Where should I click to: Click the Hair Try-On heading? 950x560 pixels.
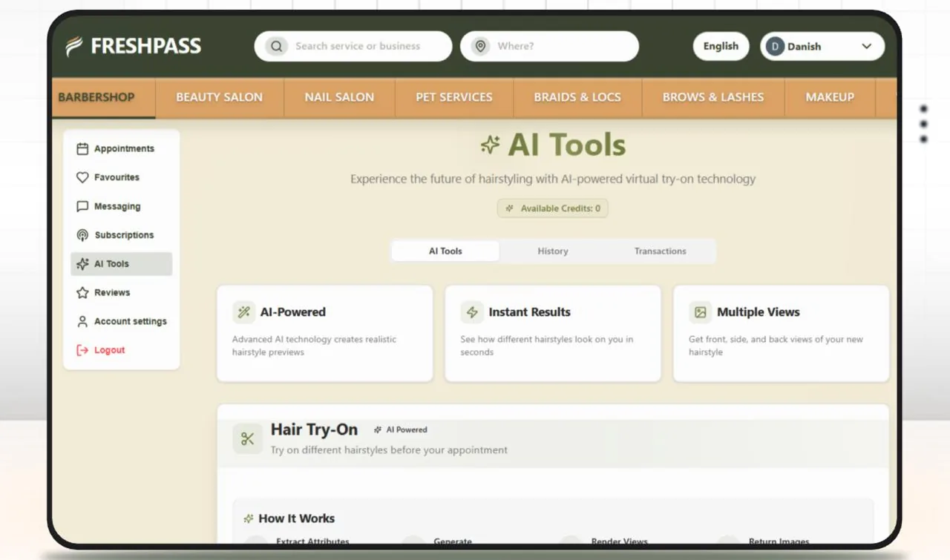point(314,429)
